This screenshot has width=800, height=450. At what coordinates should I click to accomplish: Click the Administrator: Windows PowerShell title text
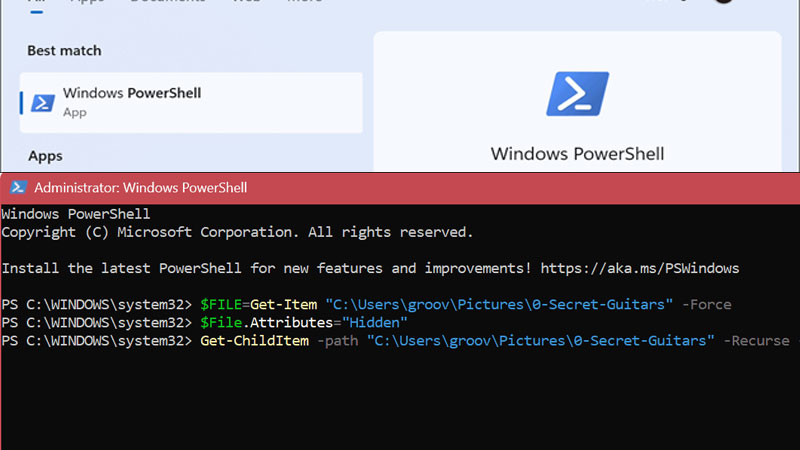pos(141,188)
